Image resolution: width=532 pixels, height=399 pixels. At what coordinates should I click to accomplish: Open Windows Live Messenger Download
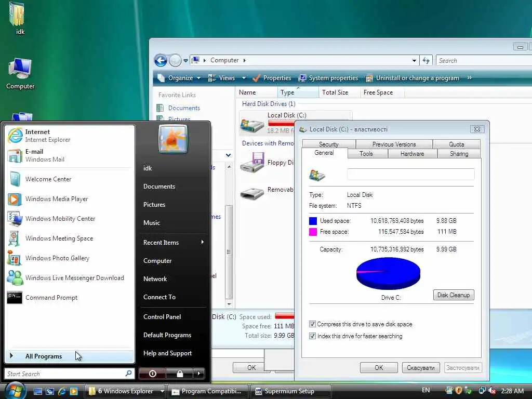point(70,277)
